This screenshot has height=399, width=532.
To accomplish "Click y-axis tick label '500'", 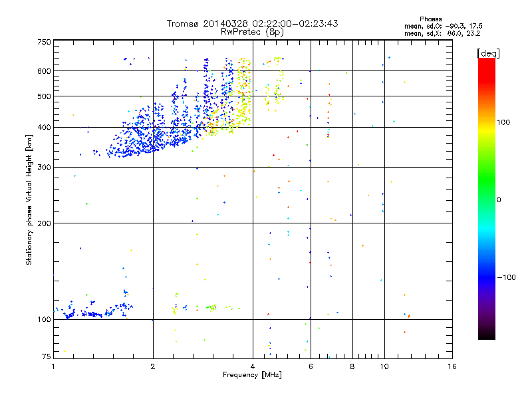I will tap(44, 96).
